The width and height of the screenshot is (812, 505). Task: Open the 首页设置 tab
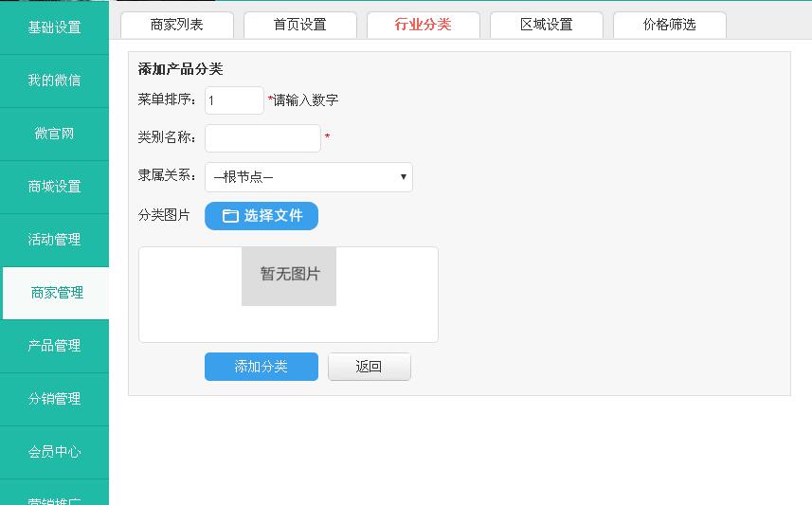(299, 25)
